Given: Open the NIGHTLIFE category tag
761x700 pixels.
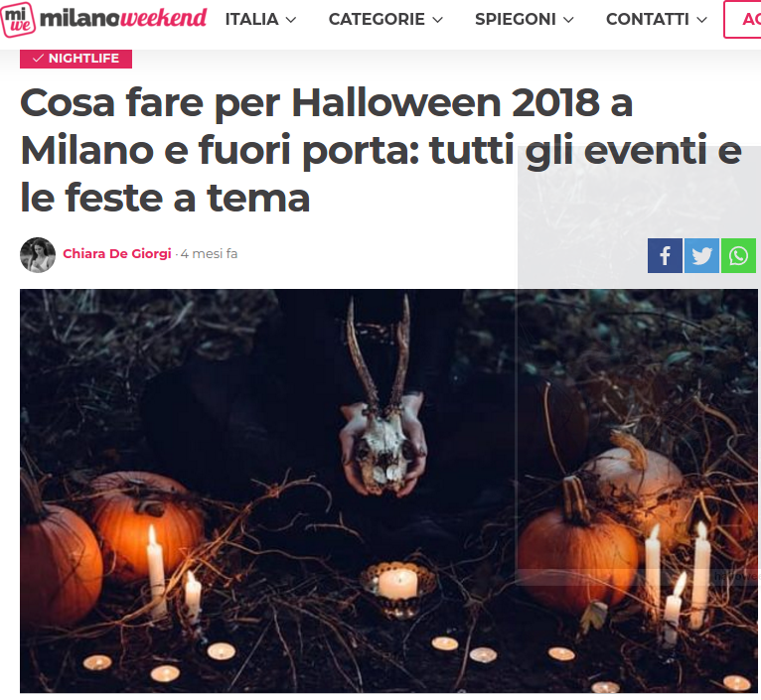Looking at the screenshot, I should tap(76, 59).
